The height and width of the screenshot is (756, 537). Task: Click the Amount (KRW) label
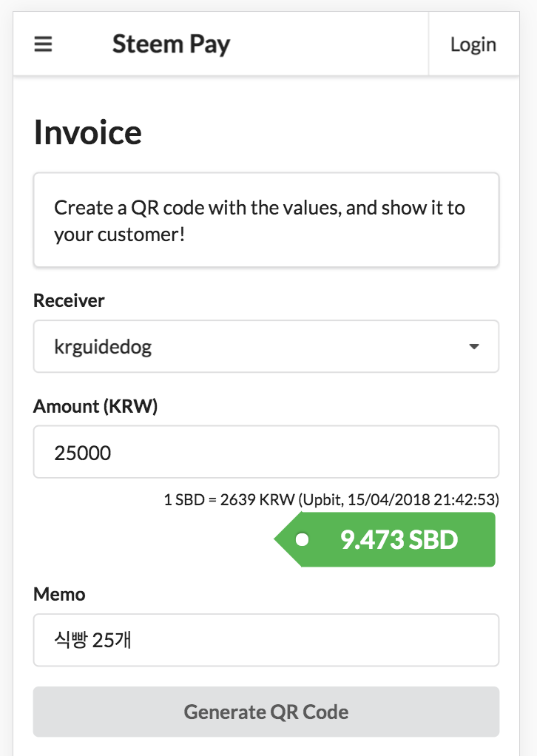tap(95, 406)
